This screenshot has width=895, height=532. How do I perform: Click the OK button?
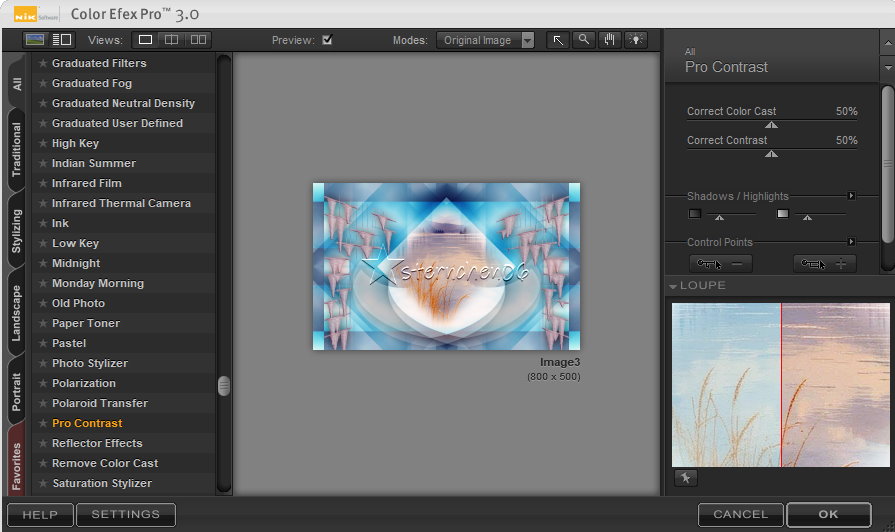tap(828, 514)
